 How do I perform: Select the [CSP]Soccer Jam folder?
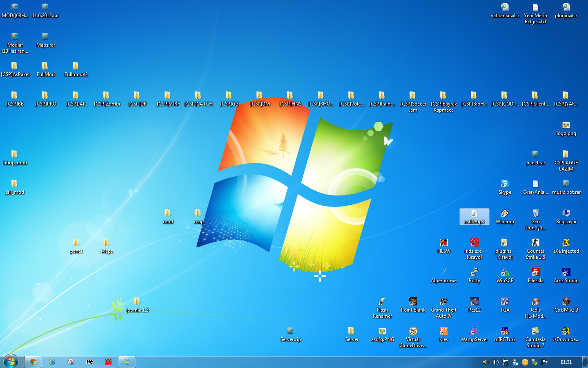pos(413,101)
